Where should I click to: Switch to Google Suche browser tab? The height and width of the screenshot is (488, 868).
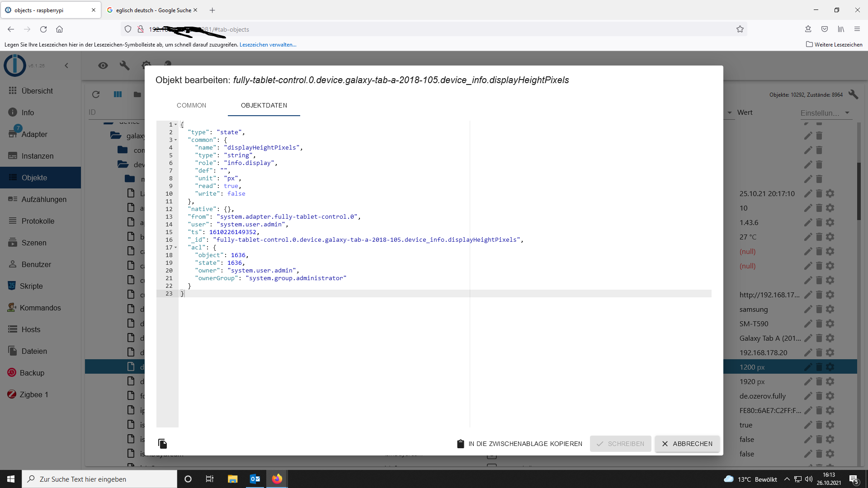[x=153, y=10]
